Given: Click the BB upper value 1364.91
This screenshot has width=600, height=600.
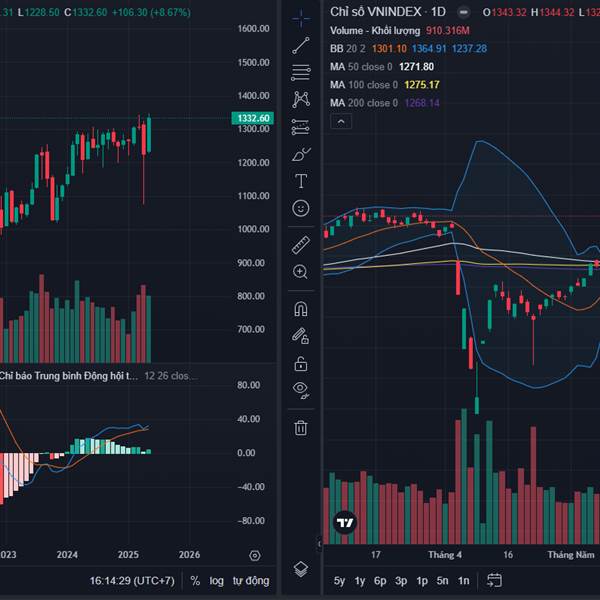Looking at the screenshot, I should (x=429, y=49).
